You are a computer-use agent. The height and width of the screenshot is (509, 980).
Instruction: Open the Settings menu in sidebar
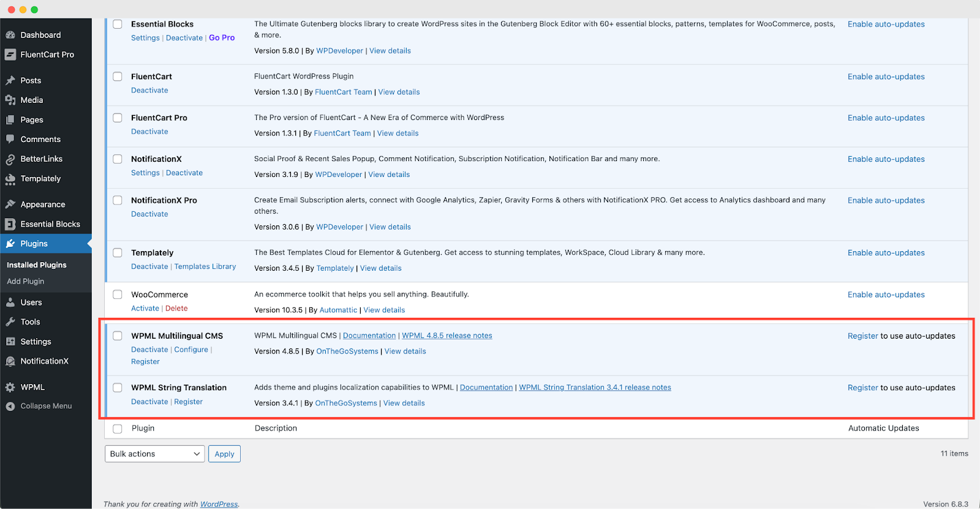pos(36,342)
